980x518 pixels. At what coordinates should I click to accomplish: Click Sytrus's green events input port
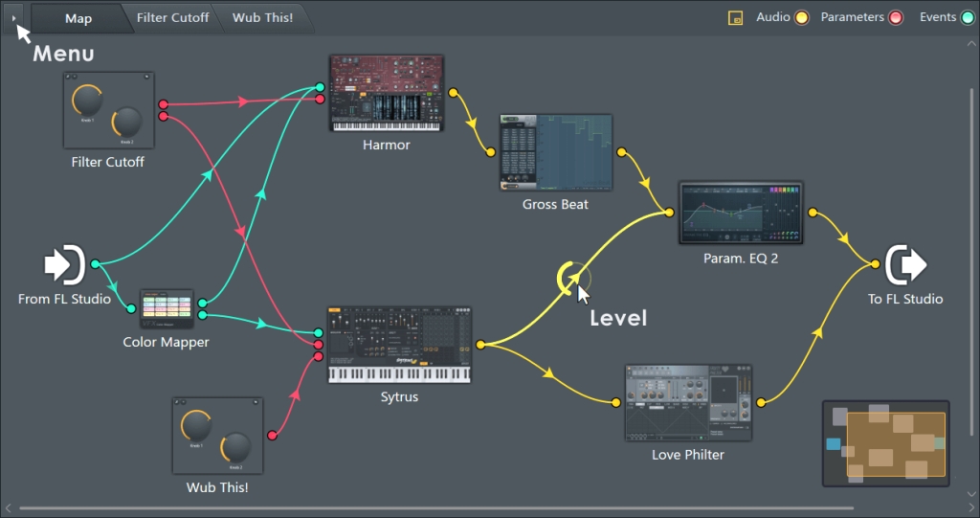pyautogui.click(x=318, y=333)
